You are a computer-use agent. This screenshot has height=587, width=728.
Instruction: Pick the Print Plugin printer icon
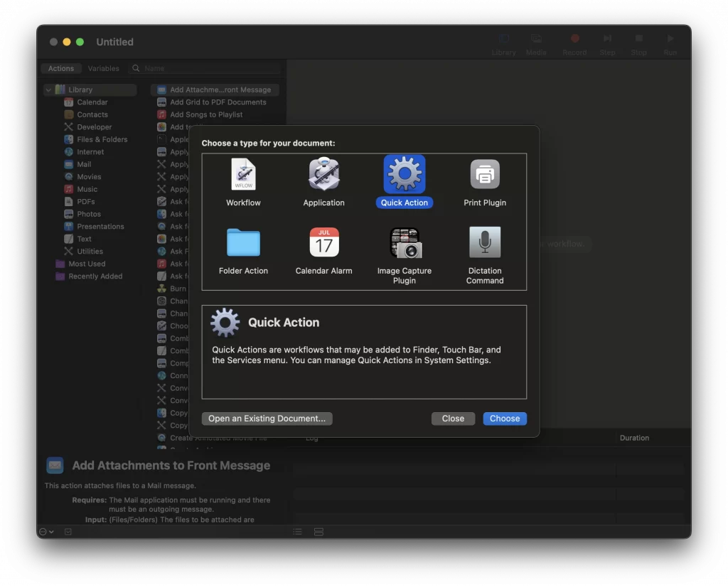point(485,175)
